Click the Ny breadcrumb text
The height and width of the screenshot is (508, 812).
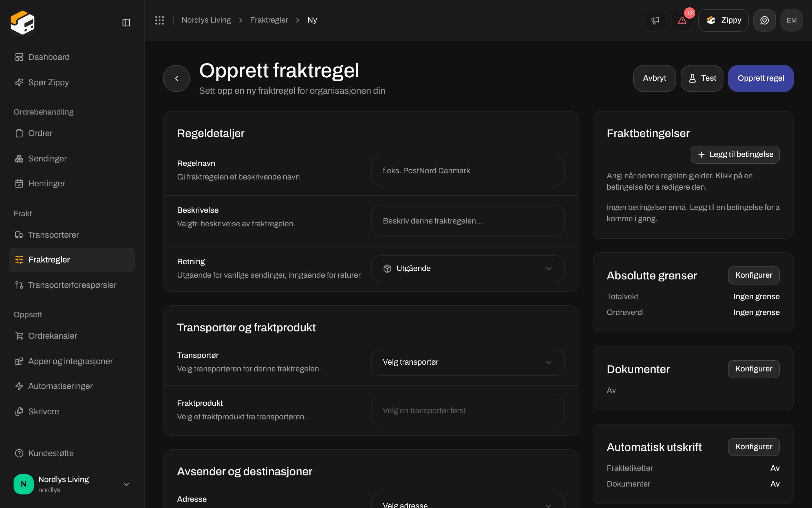(312, 20)
